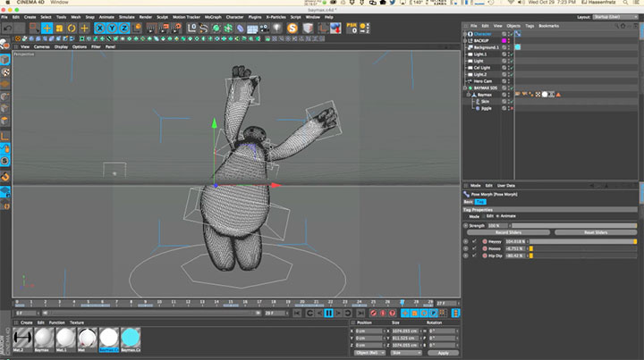Open the MoGraph menu
The height and width of the screenshot is (360, 644).
click(x=213, y=17)
